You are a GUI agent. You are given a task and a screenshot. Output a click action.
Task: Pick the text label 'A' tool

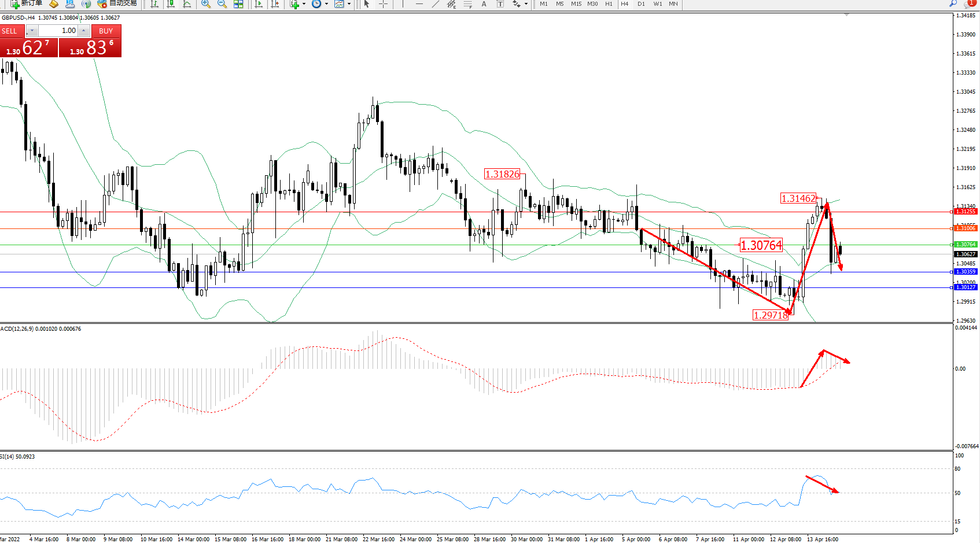point(484,4)
